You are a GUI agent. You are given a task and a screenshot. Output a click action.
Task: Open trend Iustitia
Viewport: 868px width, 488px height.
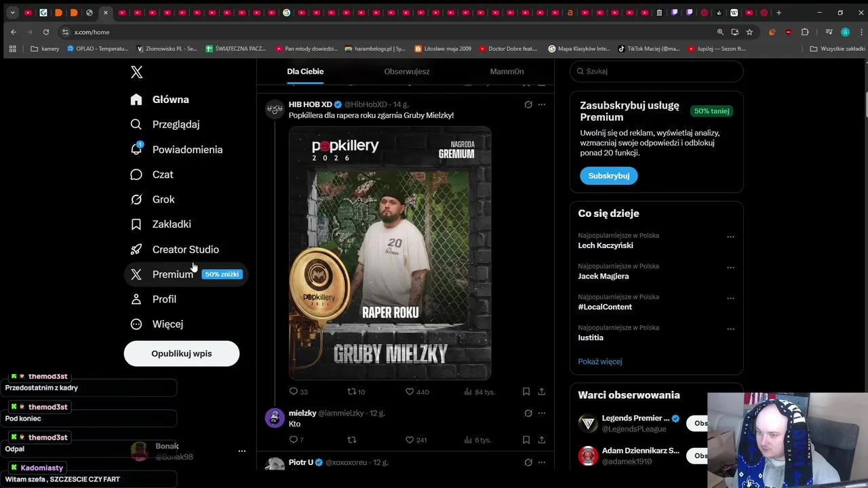point(591,338)
